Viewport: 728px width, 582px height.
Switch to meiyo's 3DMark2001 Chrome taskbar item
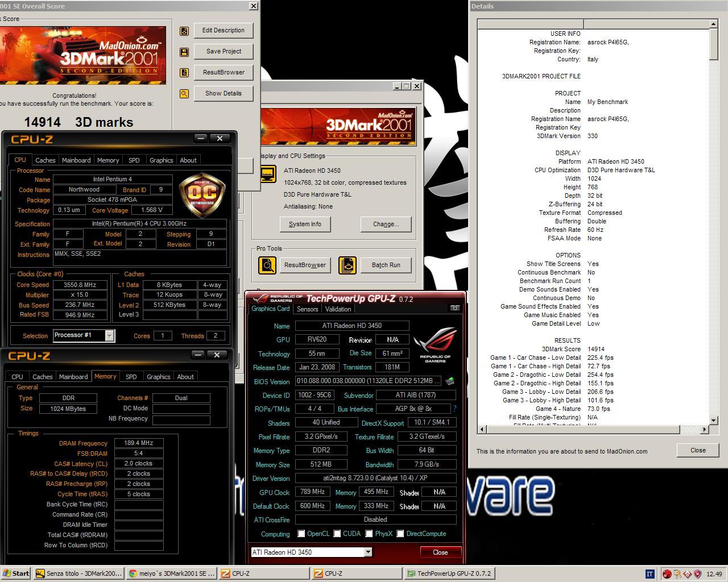point(171,573)
